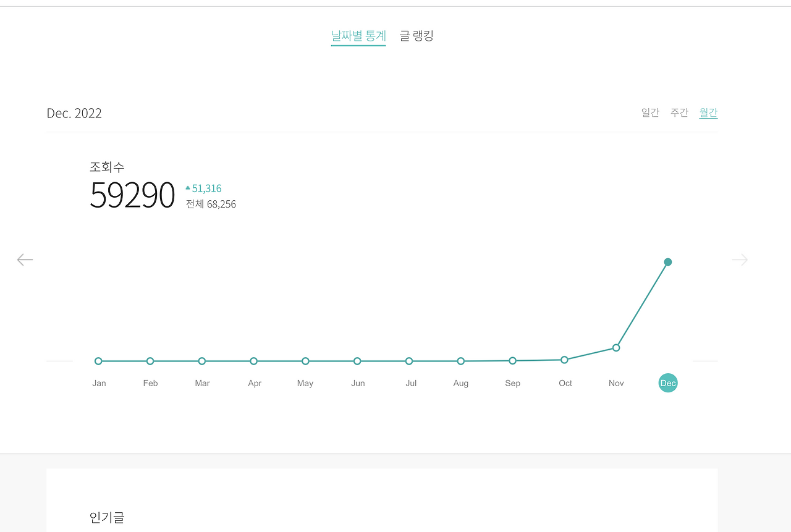Switch to the 날짜별 통계 tab

(x=358, y=35)
